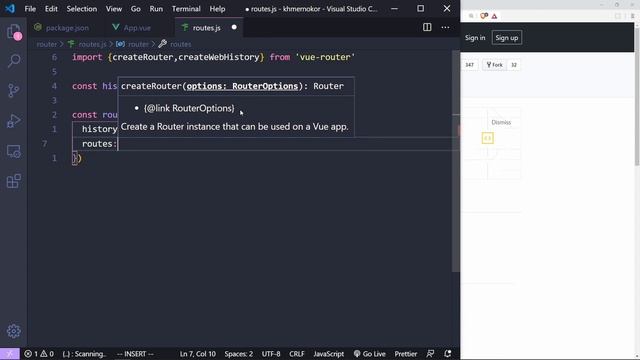The height and width of the screenshot is (360, 640).
Task: Open errors and warnings status indicator
Action: [39, 354]
